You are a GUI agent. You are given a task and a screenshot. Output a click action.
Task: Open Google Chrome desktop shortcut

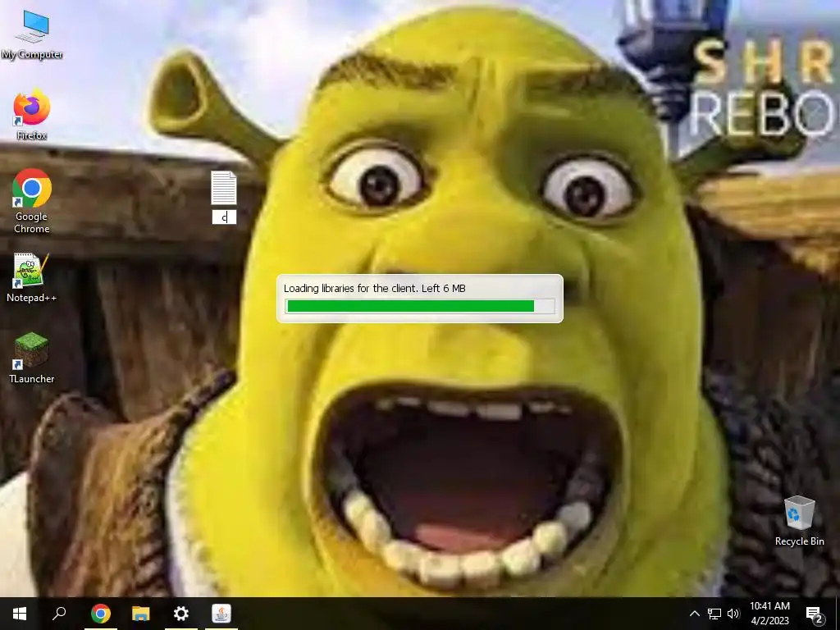[x=32, y=202]
